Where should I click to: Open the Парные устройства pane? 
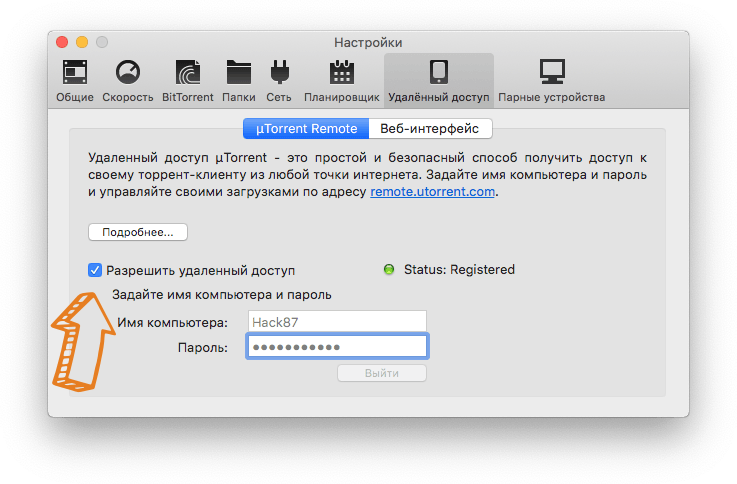tap(552, 81)
